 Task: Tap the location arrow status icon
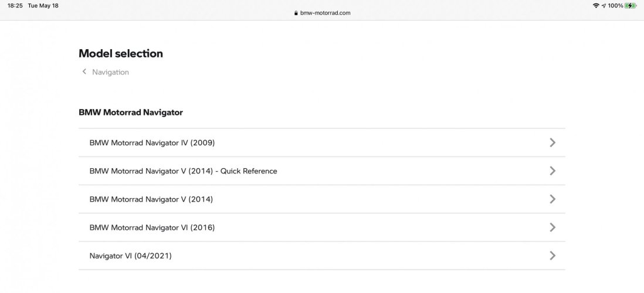point(604,6)
